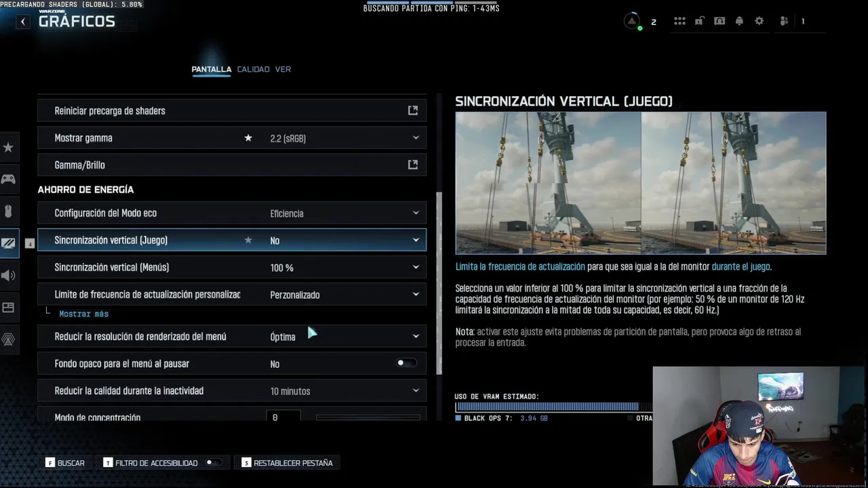The height and width of the screenshot is (488, 868).
Task: Open the account and network sidebar category
Action: click(8, 339)
